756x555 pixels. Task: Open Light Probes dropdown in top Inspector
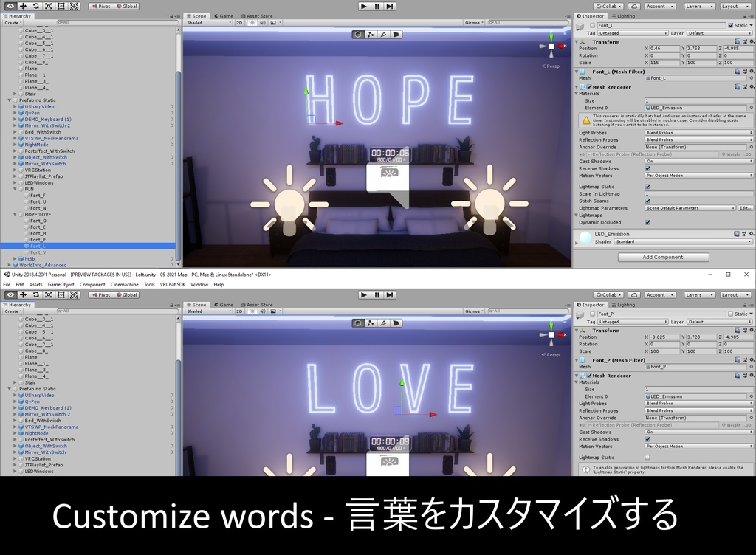(698, 133)
